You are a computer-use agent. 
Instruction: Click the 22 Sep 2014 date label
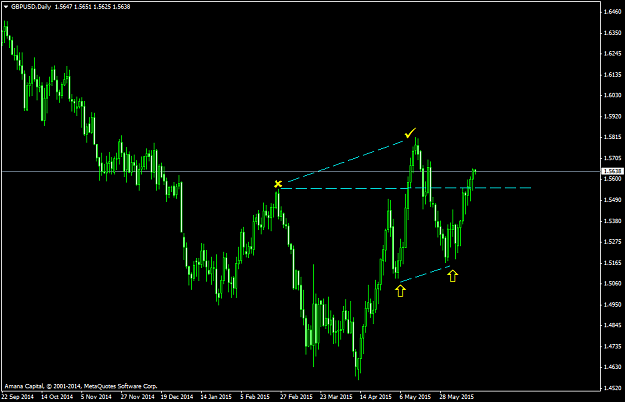[18, 397]
